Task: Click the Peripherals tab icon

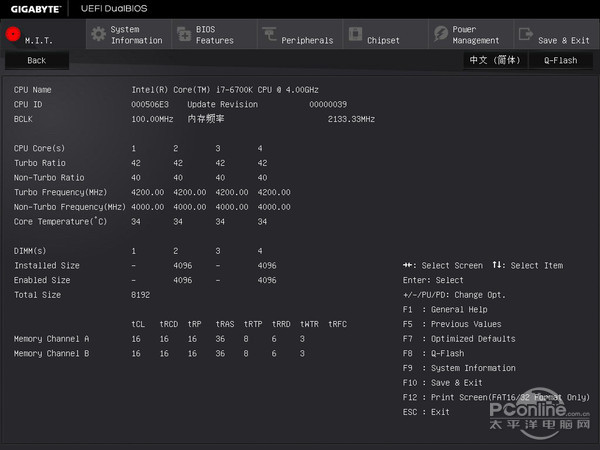Action: (x=269, y=35)
